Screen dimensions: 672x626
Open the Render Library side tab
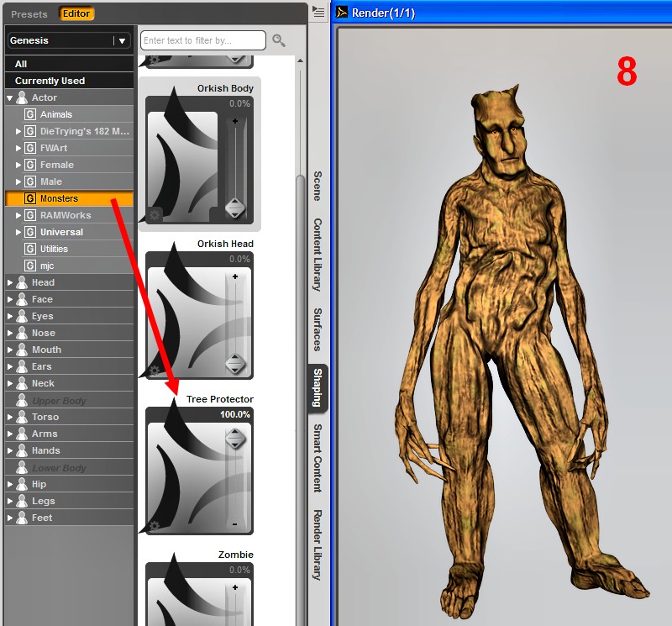318,544
